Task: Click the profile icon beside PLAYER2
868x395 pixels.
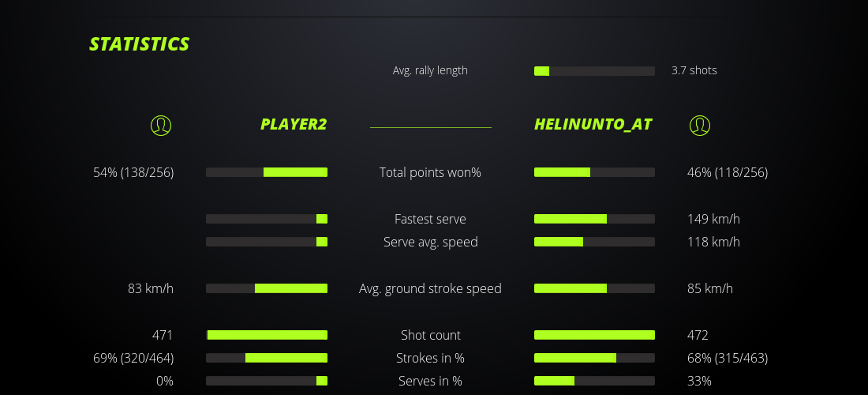Action: click(x=161, y=125)
